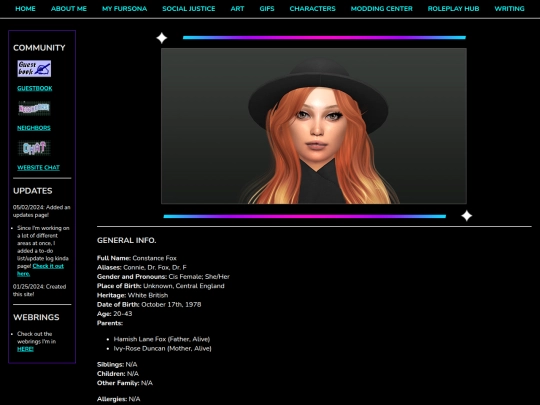The height and width of the screenshot is (405, 540).
Task: Open the Website Chat link
Action: (x=38, y=168)
